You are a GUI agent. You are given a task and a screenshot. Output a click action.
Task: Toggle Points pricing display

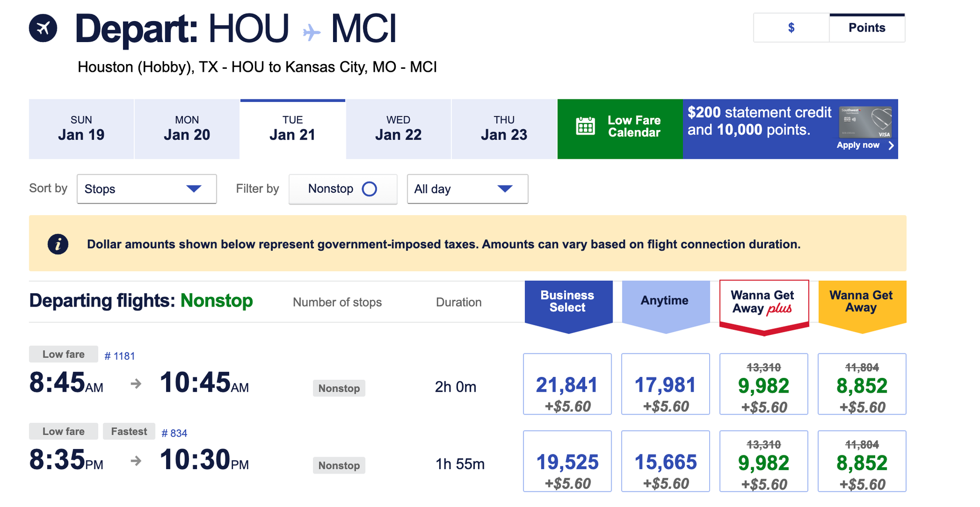(x=867, y=28)
